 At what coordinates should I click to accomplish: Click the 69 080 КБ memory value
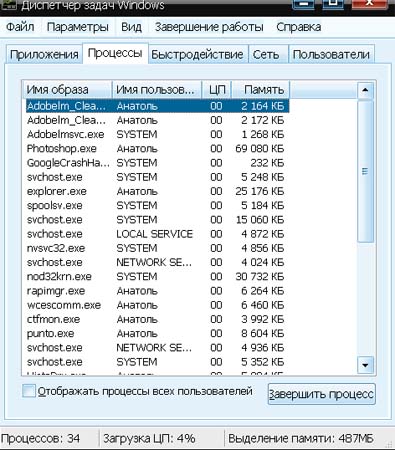pos(260,149)
